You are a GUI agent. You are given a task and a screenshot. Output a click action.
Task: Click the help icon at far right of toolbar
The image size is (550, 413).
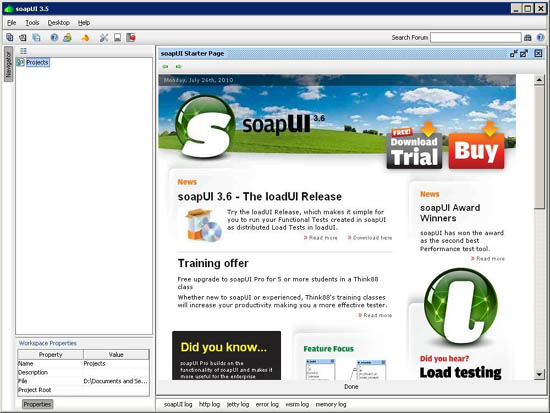click(x=541, y=37)
